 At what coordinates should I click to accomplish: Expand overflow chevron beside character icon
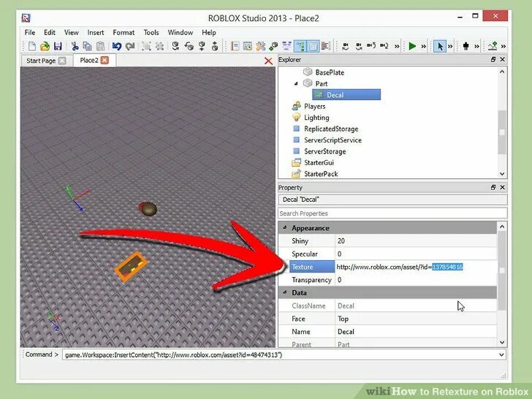point(476,46)
